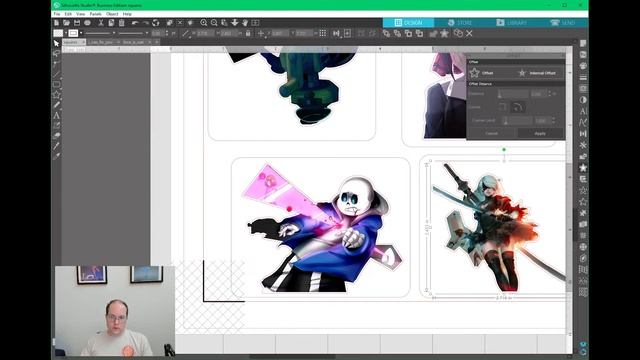
Task: Select the arrow Select tool
Action: [x=56, y=43]
